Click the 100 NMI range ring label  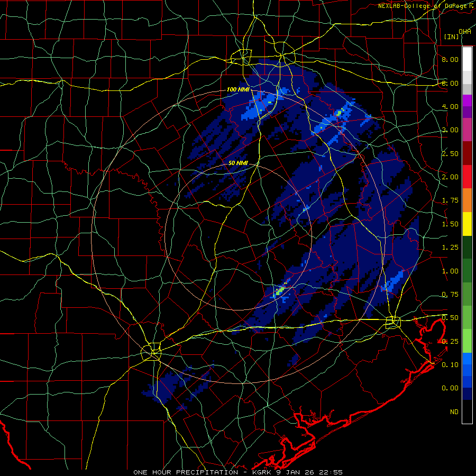tap(238, 89)
